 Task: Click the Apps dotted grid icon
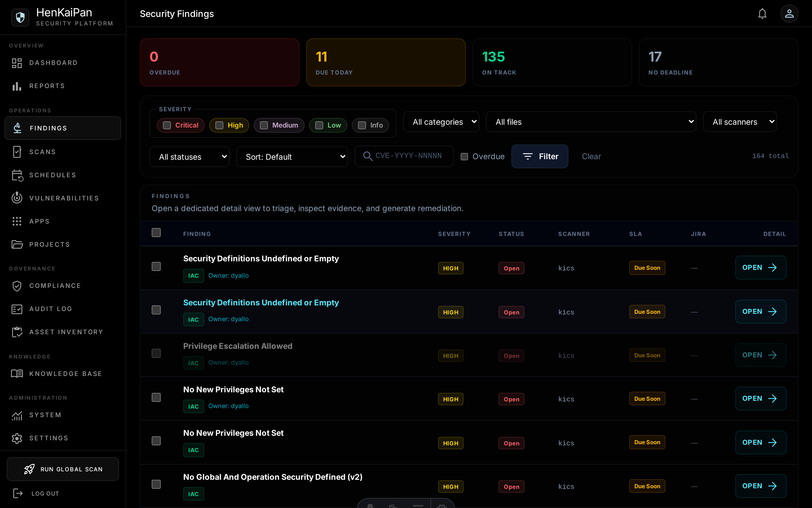[17, 221]
